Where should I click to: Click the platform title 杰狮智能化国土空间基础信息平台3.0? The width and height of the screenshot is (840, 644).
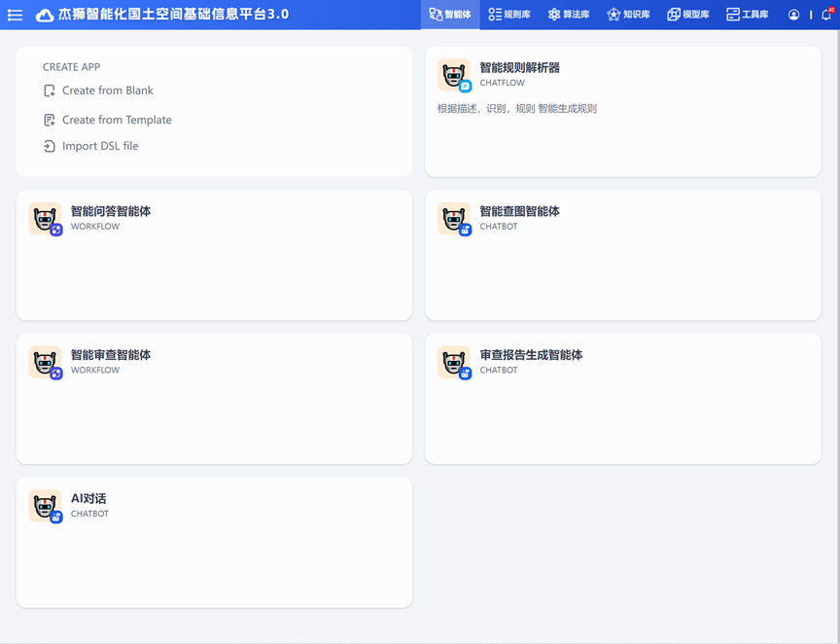pyautogui.click(x=173, y=15)
